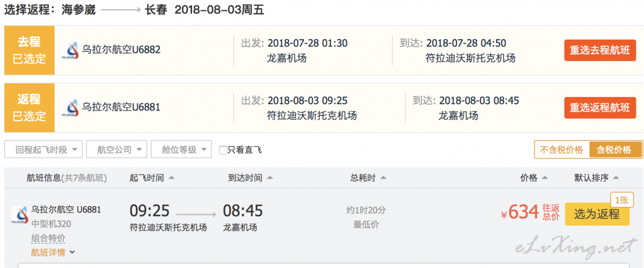Sort by price arrow icon

point(545,178)
